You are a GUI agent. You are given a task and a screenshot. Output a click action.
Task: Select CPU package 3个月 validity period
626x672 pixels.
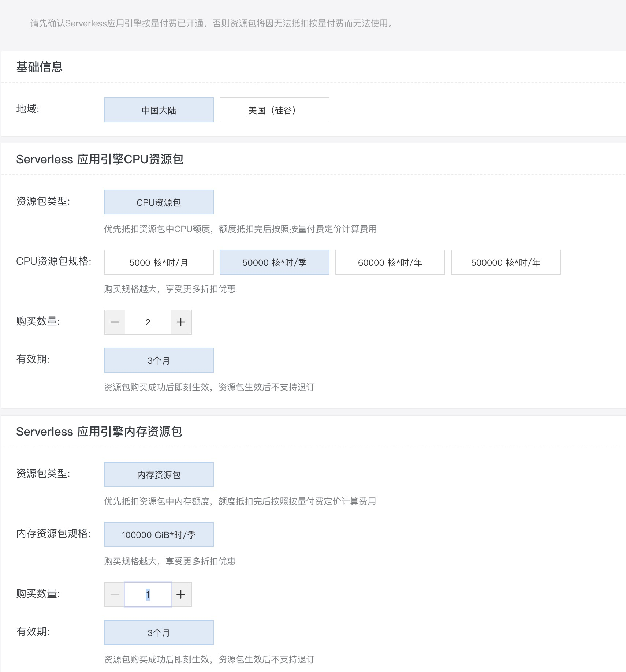coord(159,360)
